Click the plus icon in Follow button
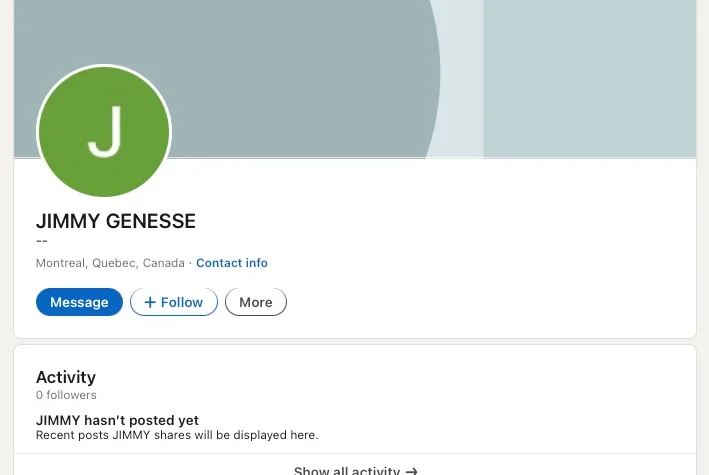The image size is (709, 475). tap(150, 302)
